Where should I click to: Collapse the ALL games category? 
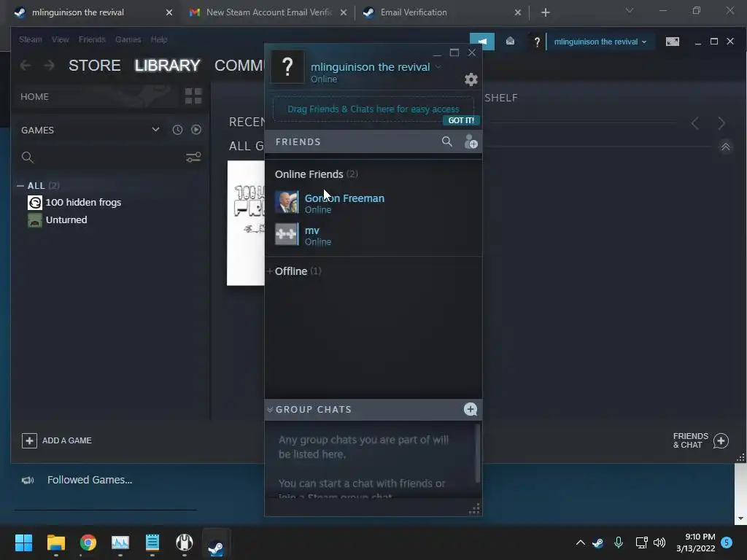(20, 186)
